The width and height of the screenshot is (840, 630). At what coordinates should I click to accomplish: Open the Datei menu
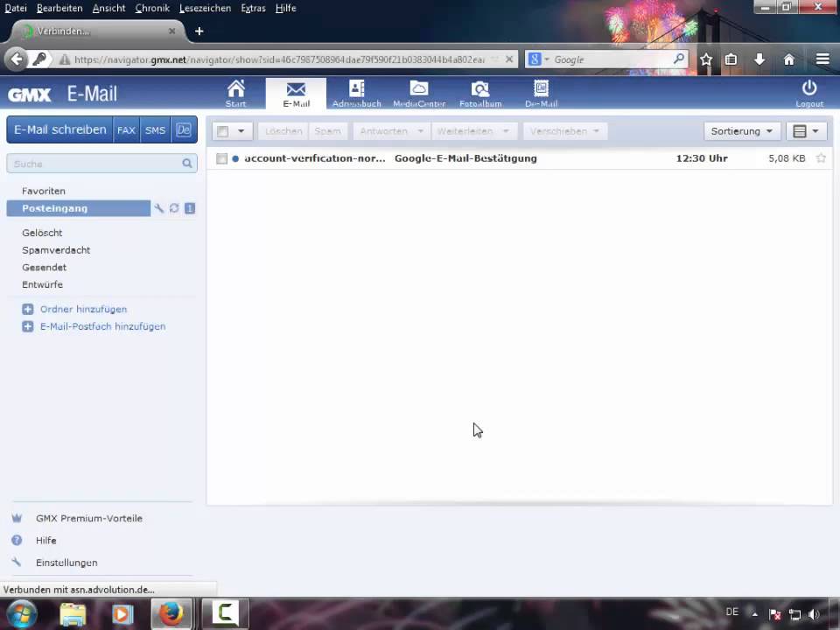pyautogui.click(x=16, y=8)
